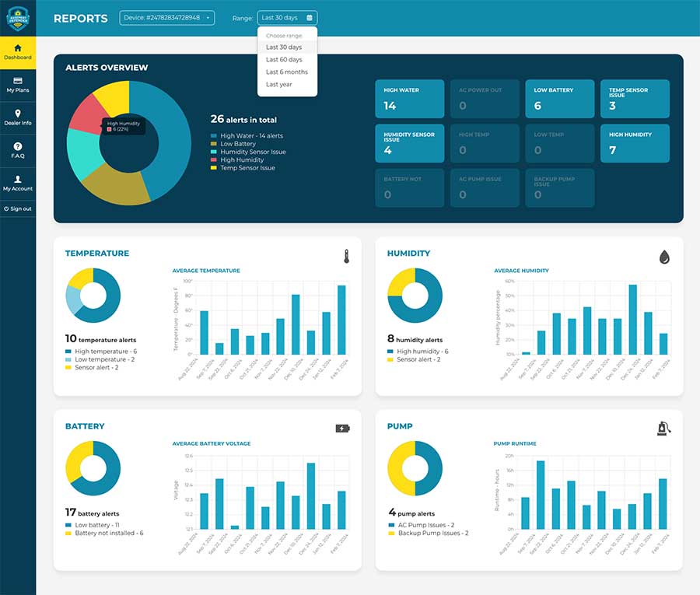Open the High Water alerts tile
The height and width of the screenshot is (595, 700).
click(409, 99)
